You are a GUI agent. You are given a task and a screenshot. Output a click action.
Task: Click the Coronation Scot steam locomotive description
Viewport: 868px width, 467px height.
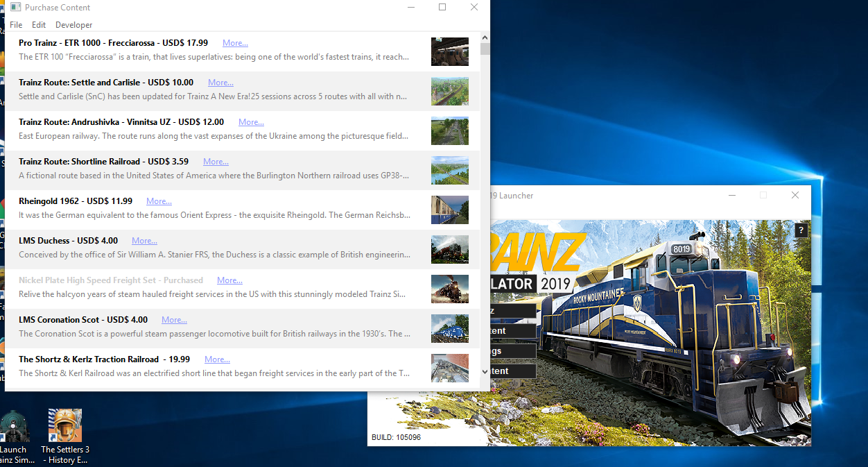[x=214, y=334]
